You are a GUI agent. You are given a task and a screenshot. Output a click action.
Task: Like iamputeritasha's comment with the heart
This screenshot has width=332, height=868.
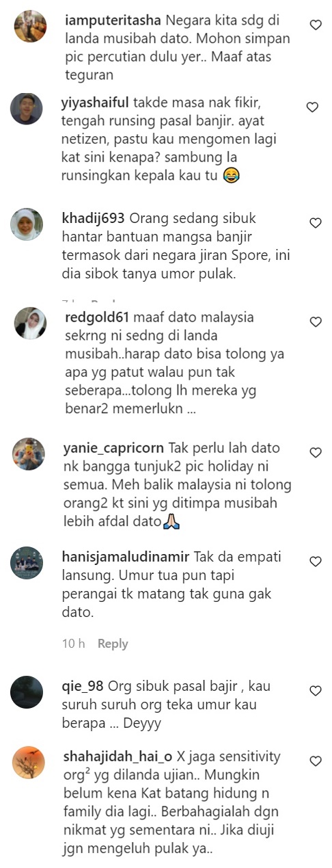tap(316, 25)
